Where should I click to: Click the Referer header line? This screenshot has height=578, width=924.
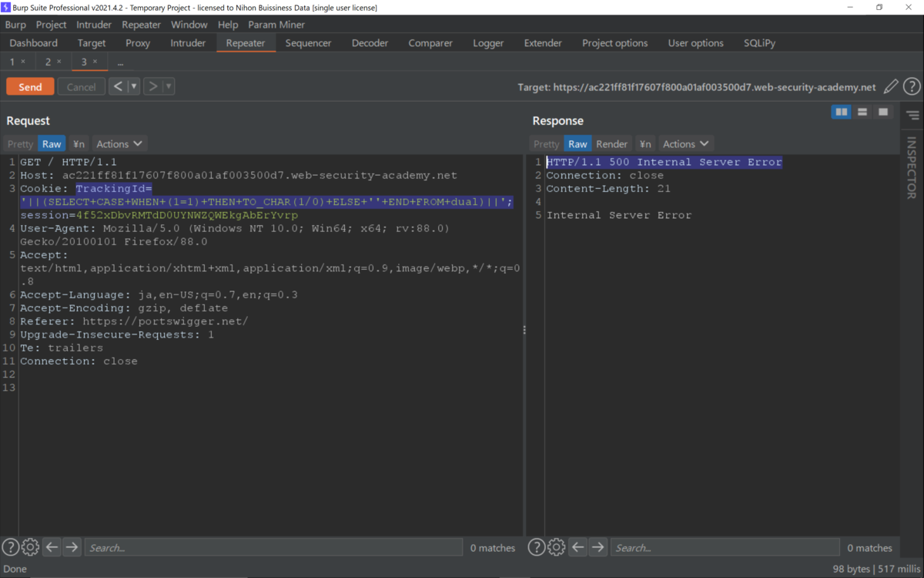(134, 321)
